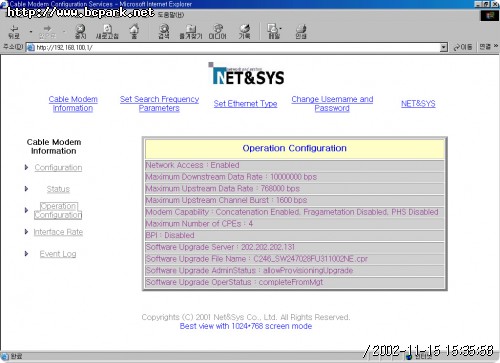The width and height of the screenshot is (500, 363).
Task: Click the Maximum Upstream Channel Burst row
Action: pyautogui.click(x=295, y=200)
